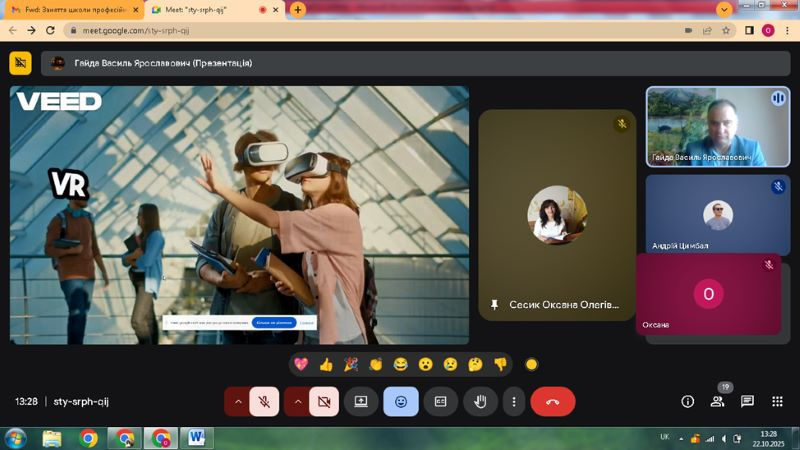Send the pink heart reaction
The image size is (800, 450).
tap(301, 364)
